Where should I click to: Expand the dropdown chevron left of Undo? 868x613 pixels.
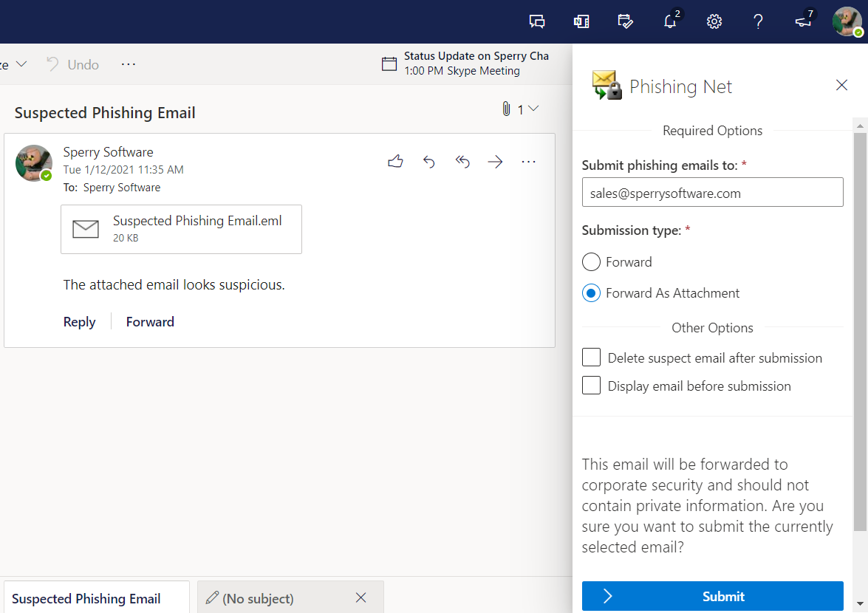(x=21, y=64)
